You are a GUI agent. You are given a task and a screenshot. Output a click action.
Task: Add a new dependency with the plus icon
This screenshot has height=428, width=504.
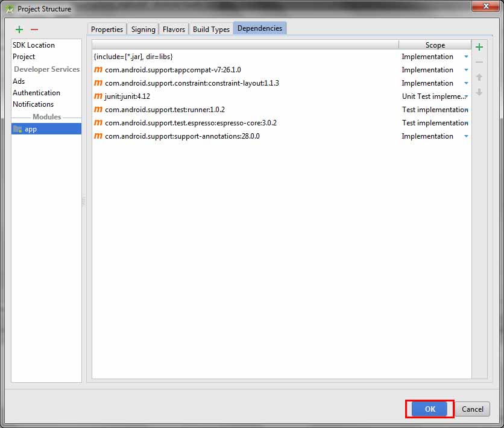coord(479,46)
